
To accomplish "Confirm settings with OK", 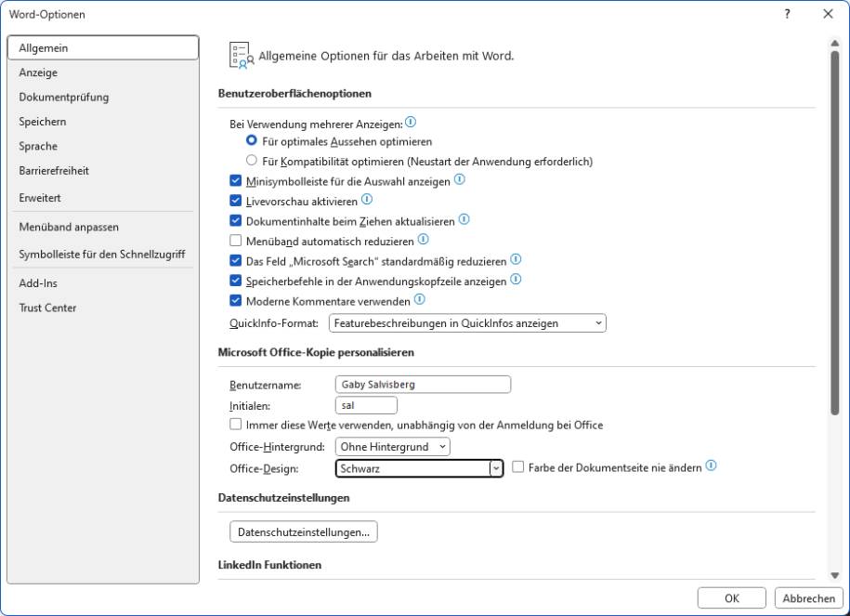I will pos(731,597).
